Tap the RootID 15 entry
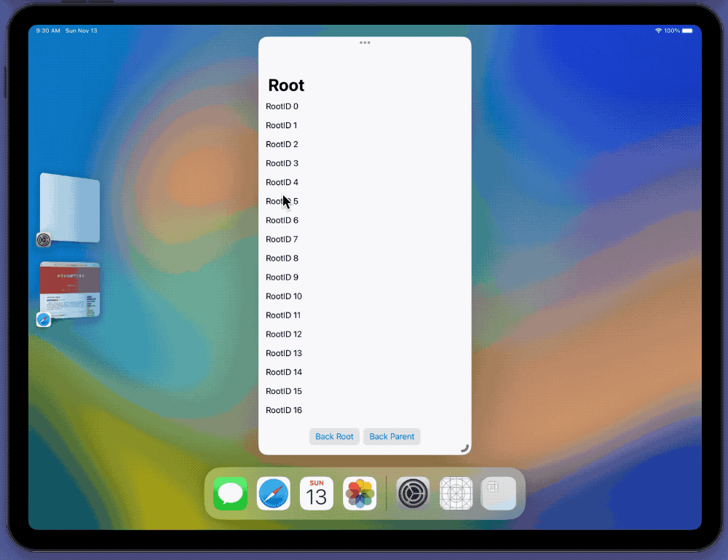This screenshot has width=728, height=560. coord(365,392)
